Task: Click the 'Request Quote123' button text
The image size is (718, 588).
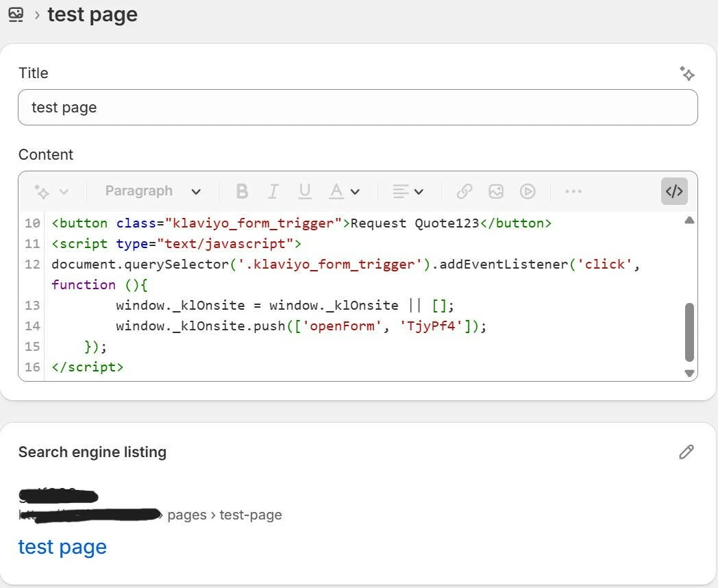Action: [415, 223]
